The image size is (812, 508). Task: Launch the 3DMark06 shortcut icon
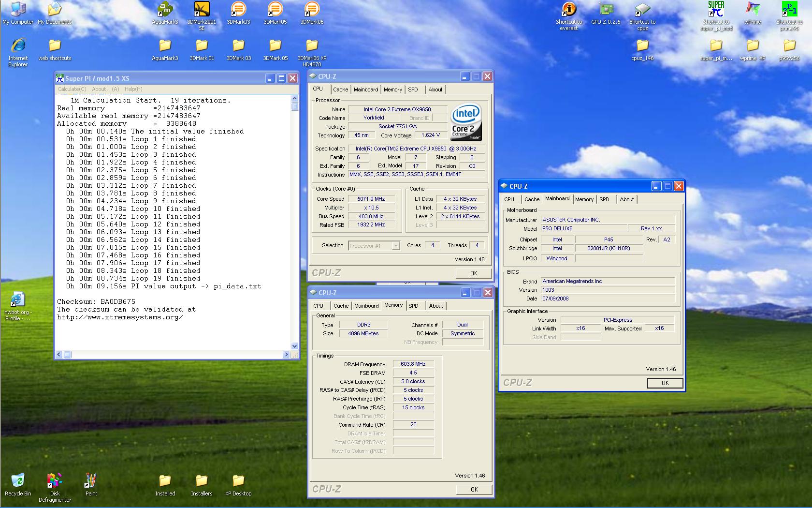pos(312,13)
